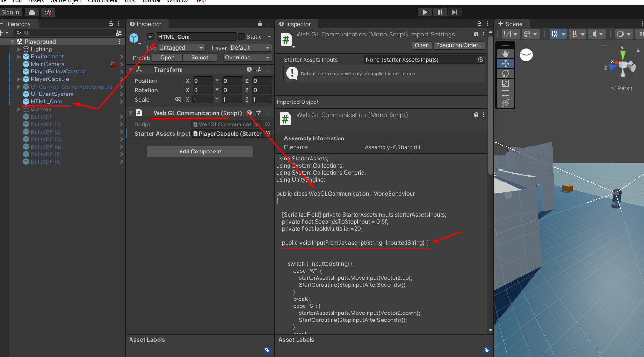
Task: Click Hierarchy search-by-type icon
Action: 119,33
